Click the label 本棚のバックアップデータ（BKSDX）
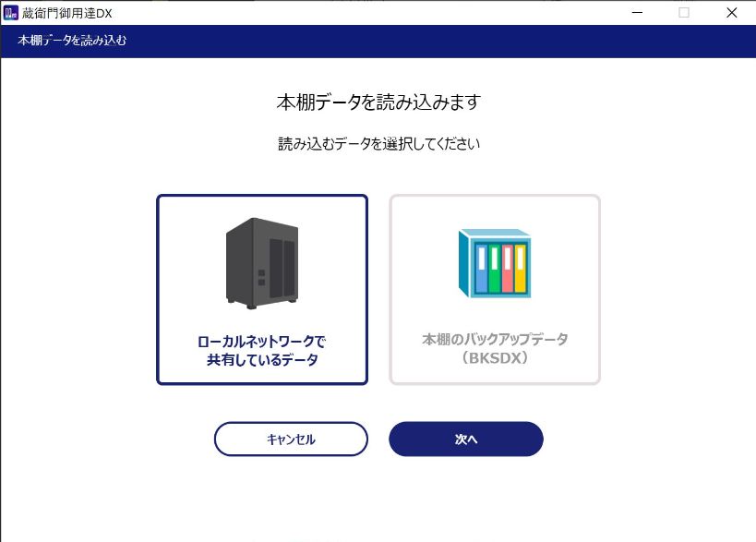 495,349
